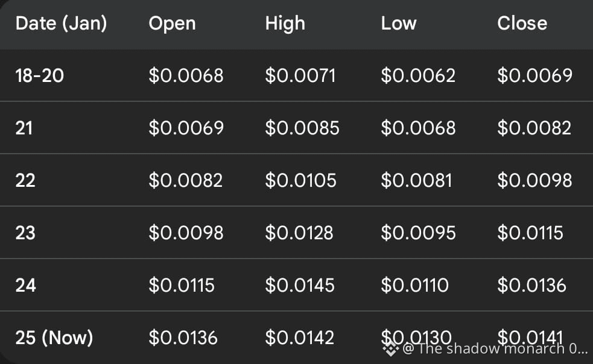The height and width of the screenshot is (364, 593).
Task: Click the $0.0098 close value for Jan 22
Action: (534, 180)
